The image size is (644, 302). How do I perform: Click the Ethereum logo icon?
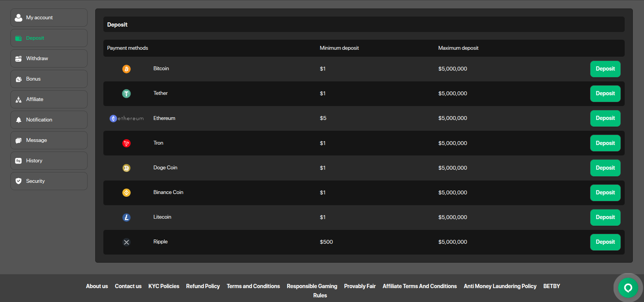coord(113,118)
